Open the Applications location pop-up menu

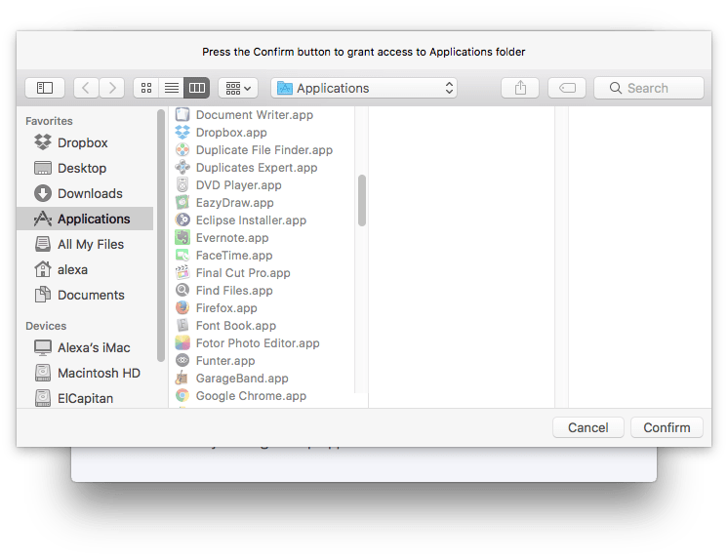[x=364, y=88]
